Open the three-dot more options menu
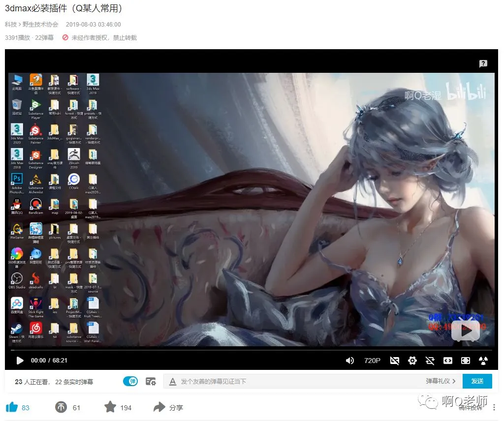 click(494, 407)
